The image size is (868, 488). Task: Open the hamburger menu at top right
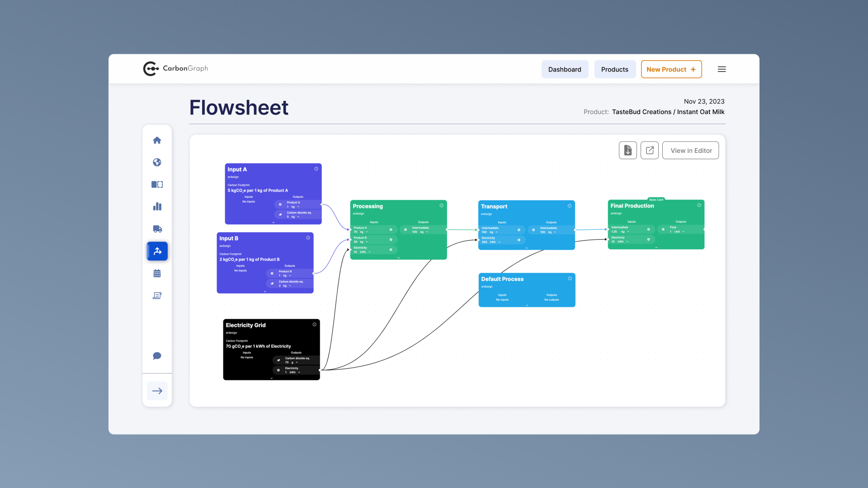click(722, 69)
